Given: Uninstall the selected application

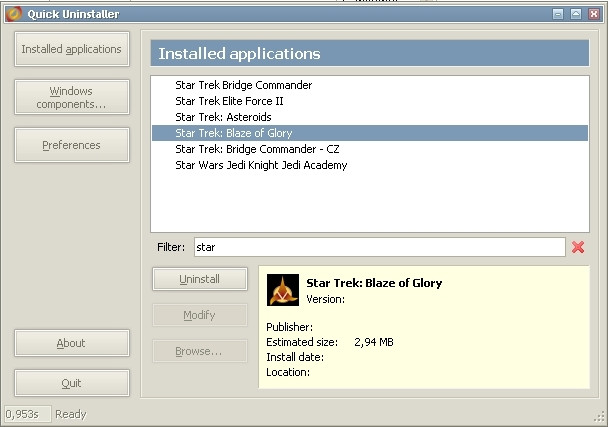Looking at the screenshot, I should (x=200, y=279).
